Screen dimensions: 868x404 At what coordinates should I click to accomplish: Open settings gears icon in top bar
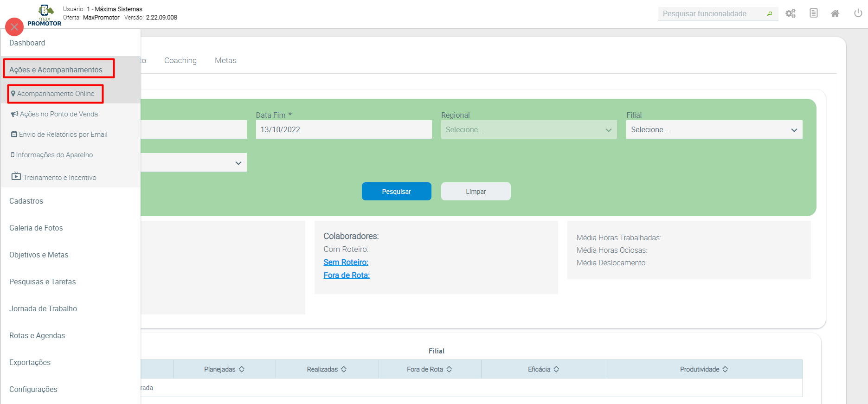tap(791, 13)
